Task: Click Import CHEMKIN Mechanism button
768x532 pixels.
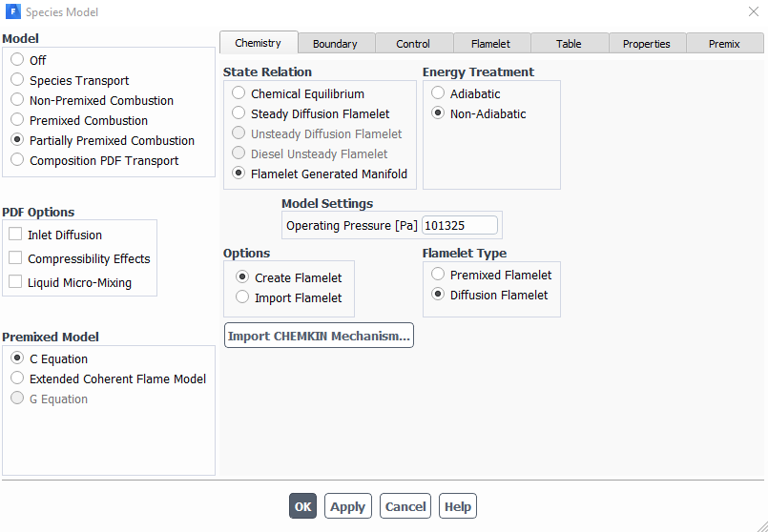Action: 319,336
